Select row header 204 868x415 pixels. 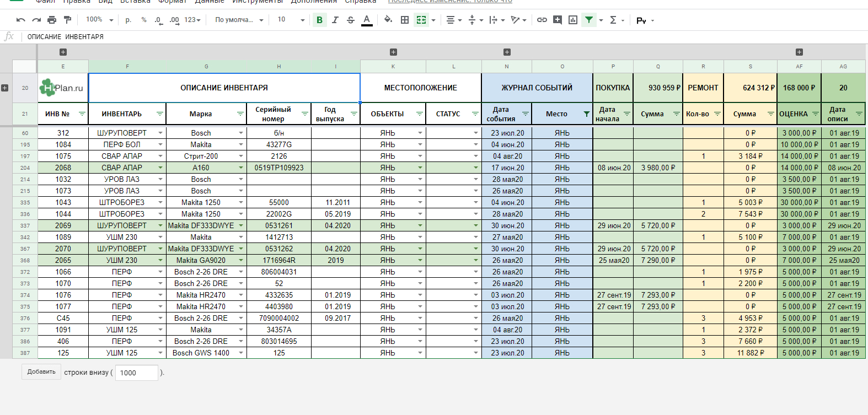(x=25, y=168)
